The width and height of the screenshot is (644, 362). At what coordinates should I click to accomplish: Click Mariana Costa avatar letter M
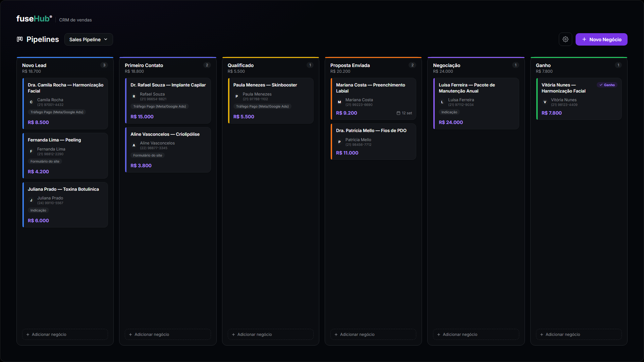tap(339, 102)
